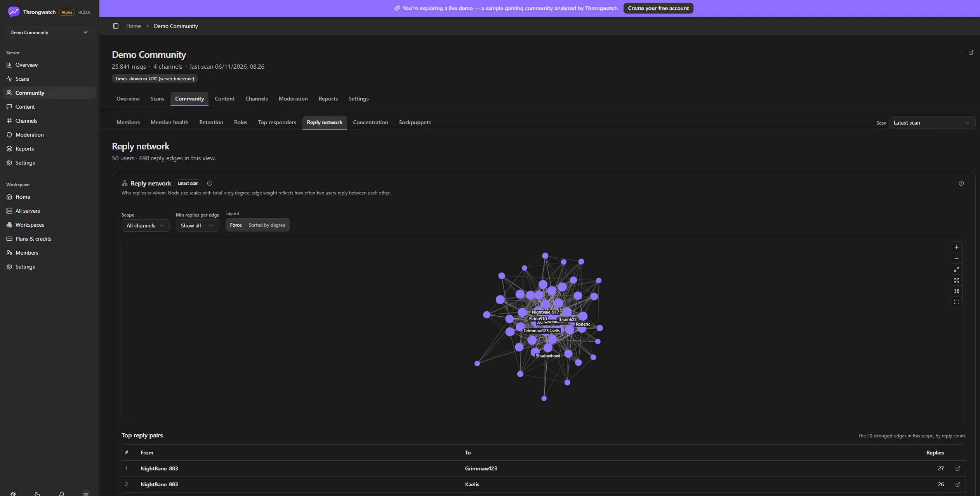Open Overview in the Server sidebar

(x=49, y=65)
